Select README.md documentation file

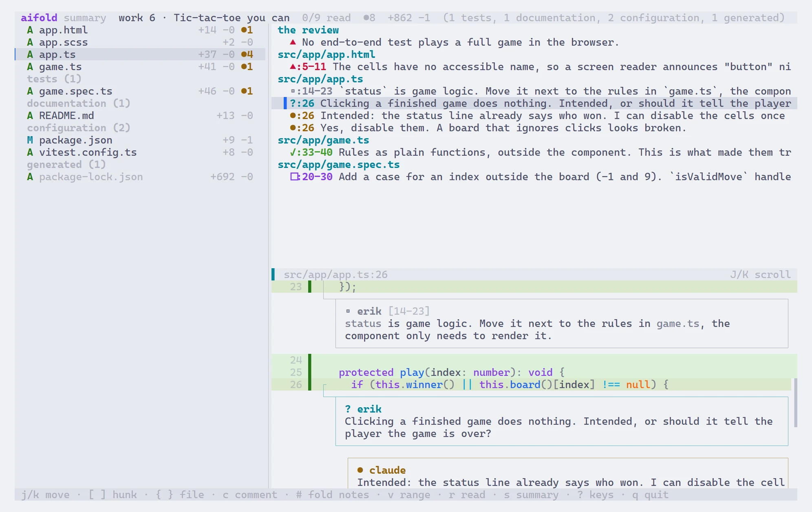(x=140, y=116)
